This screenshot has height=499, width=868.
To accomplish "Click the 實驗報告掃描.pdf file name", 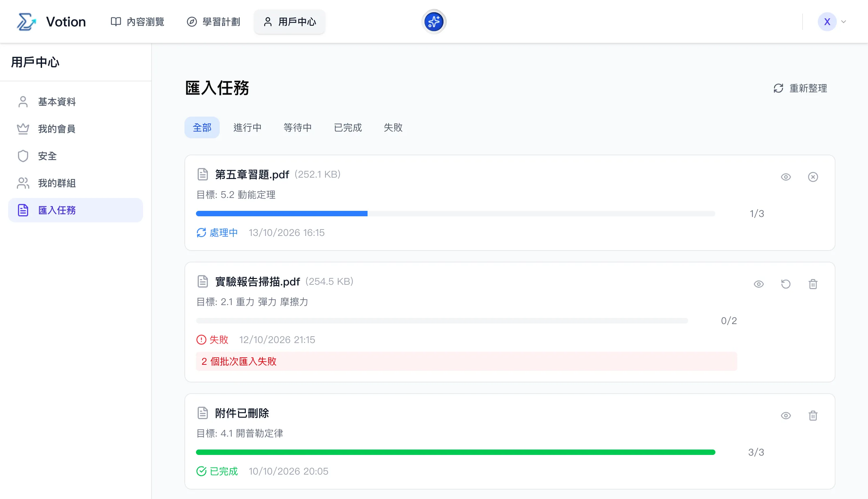I will tap(257, 281).
